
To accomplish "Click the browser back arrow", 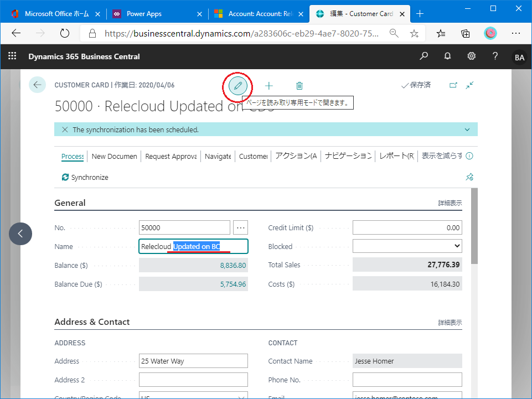I will pyautogui.click(x=16, y=33).
